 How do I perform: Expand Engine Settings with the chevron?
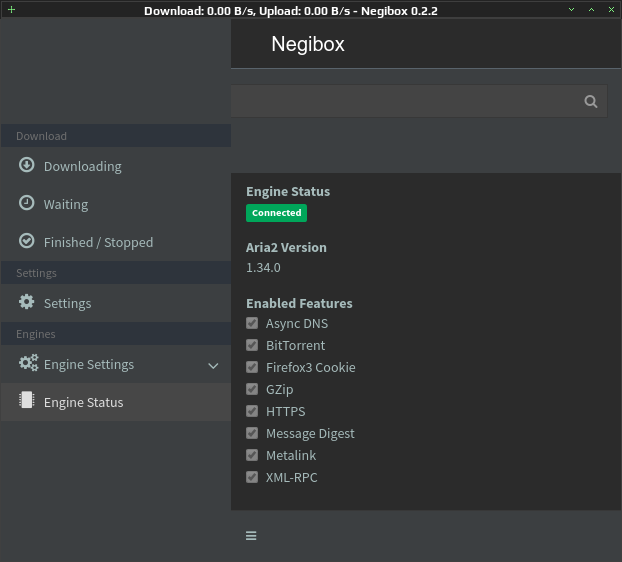(213, 366)
